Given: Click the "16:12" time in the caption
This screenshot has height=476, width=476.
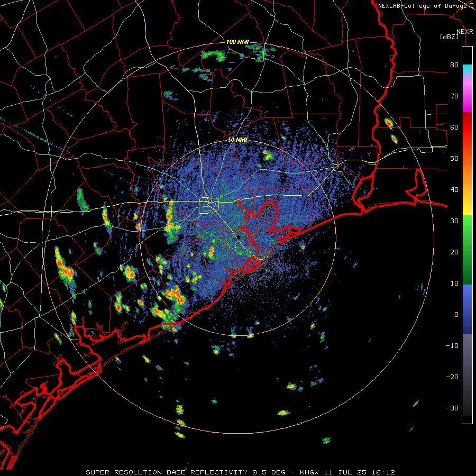Looking at the screenshot, I should 385,472.
